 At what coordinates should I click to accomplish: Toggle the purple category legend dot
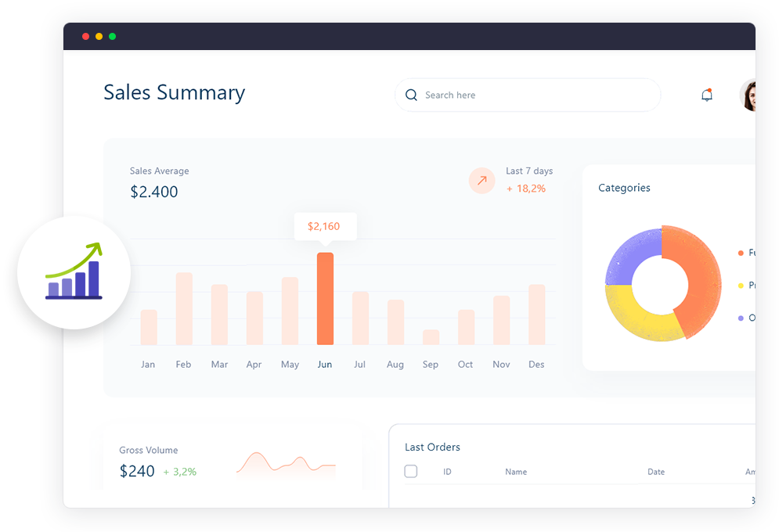point(740,317)
